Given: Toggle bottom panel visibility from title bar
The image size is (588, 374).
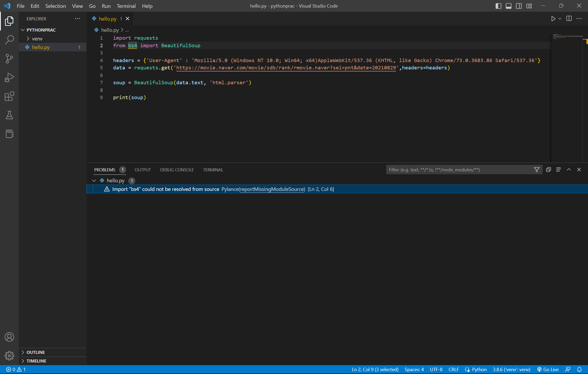Looking at the screenshot, I should [x=509, y=6].
